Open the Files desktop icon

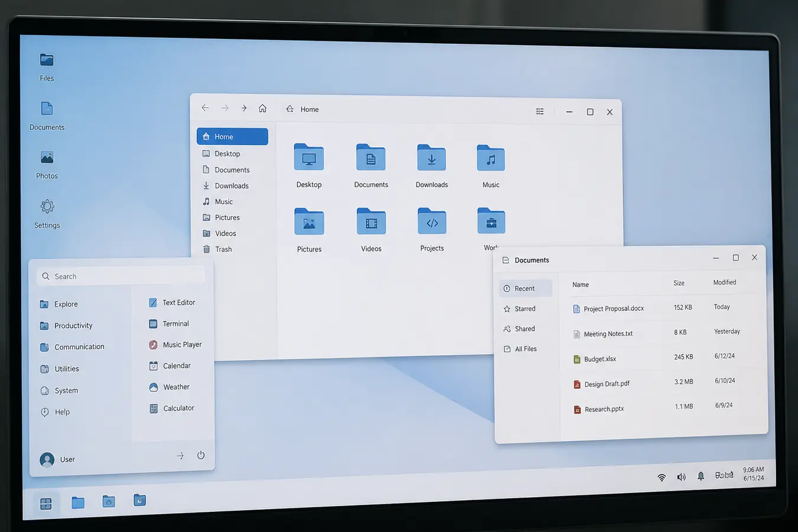tap(47, 66)
